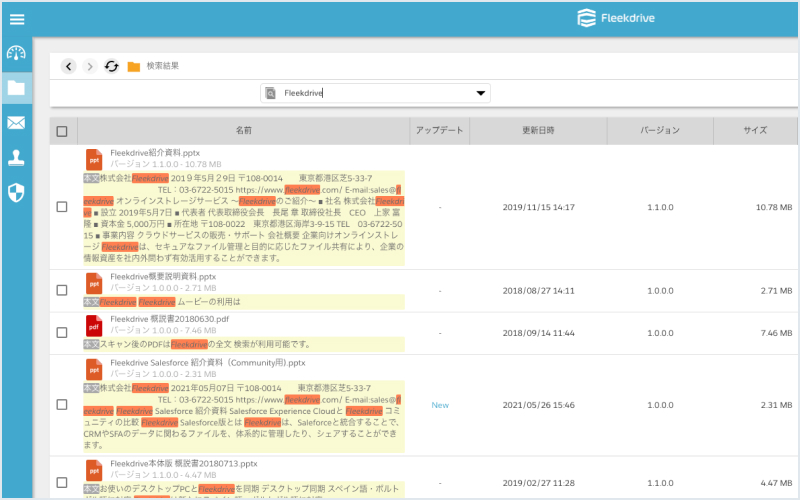Click date 2019/11/15 14:17
The height and width of the screenshot is (500, 800).
pos(538,207)
